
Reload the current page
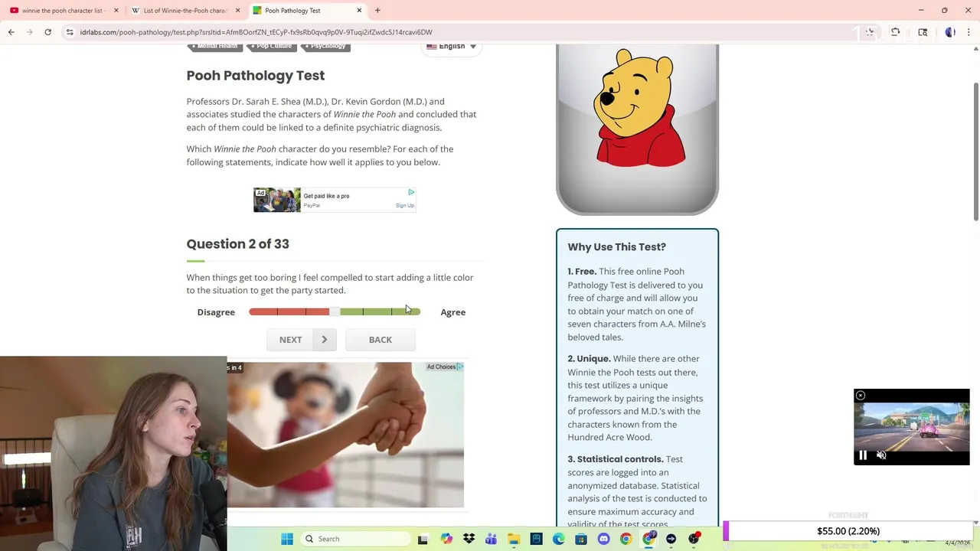point(47,32)
